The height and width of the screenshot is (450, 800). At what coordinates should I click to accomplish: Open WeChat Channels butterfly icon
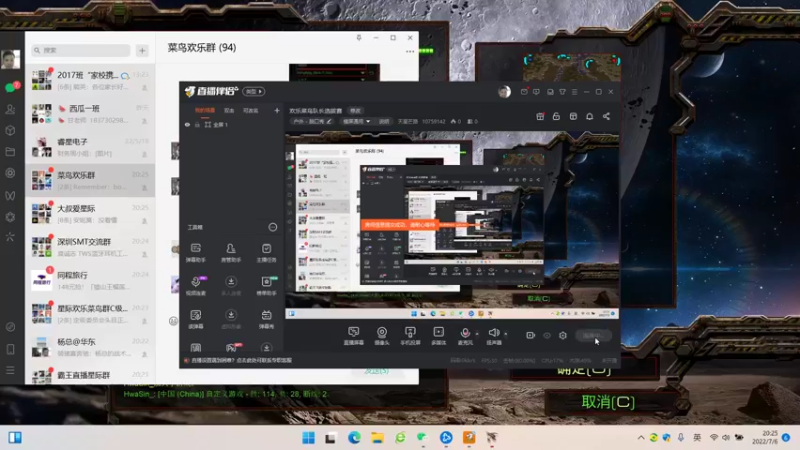point(10,195)
